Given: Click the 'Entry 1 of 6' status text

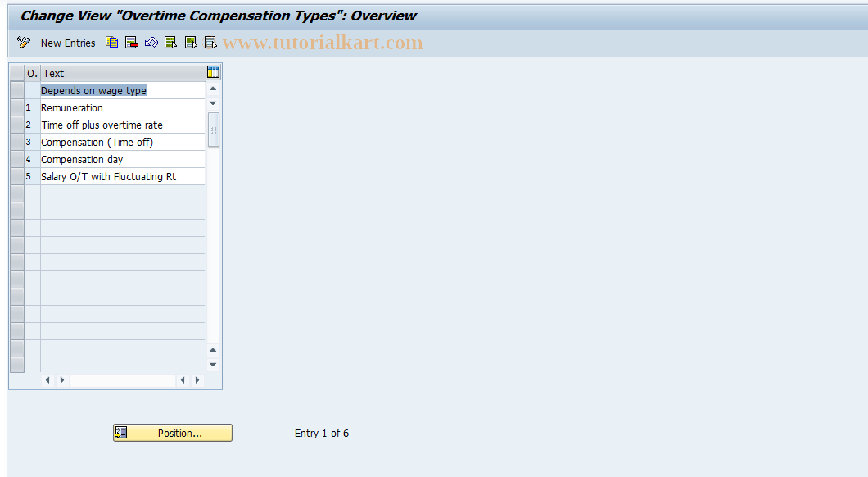Looking at the screenshot, I should (x=322, y=434).
